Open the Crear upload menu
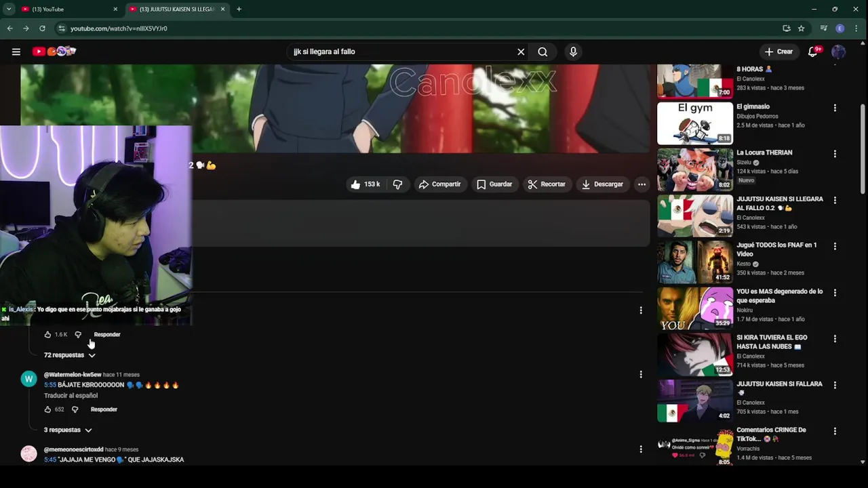Image resolution: width=868 pixels, height=488 pixels. point(778,52)
